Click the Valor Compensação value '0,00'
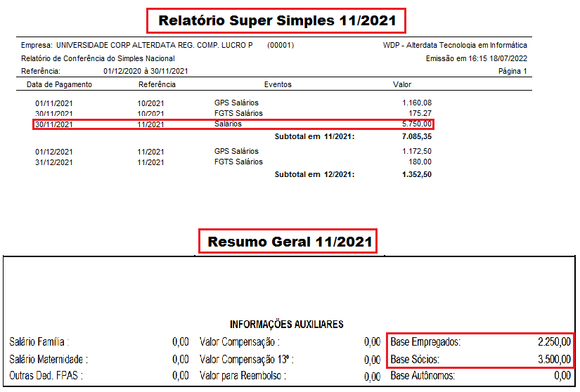Screen dimensions: 580x392 click(372, 342)
